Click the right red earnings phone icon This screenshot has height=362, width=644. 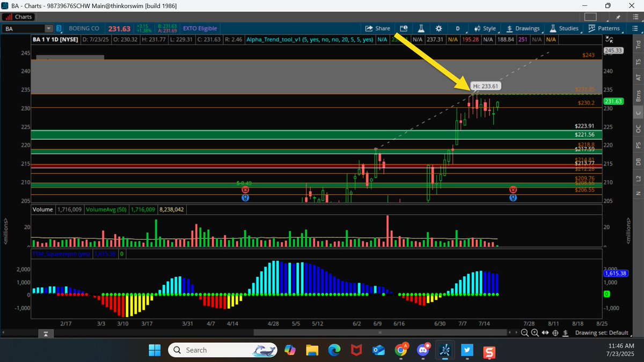tap(513, 190)
